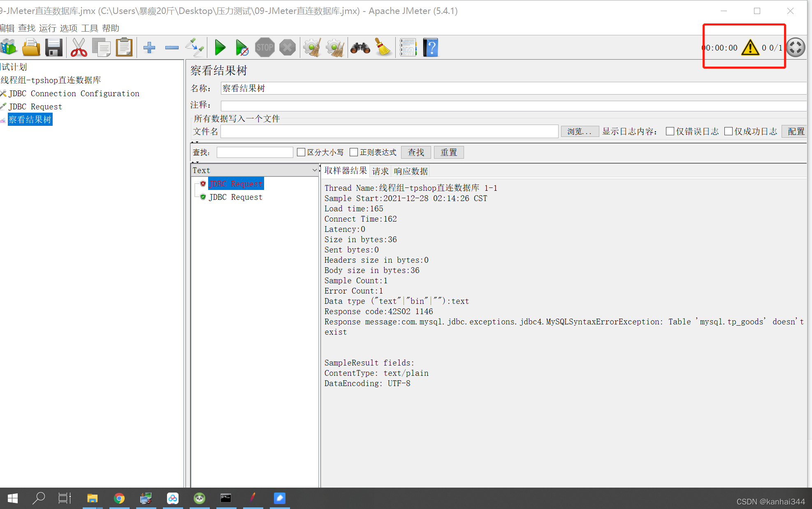
Task: Select JDBC Connection Configuration tree node
Action: pos(74,93)
